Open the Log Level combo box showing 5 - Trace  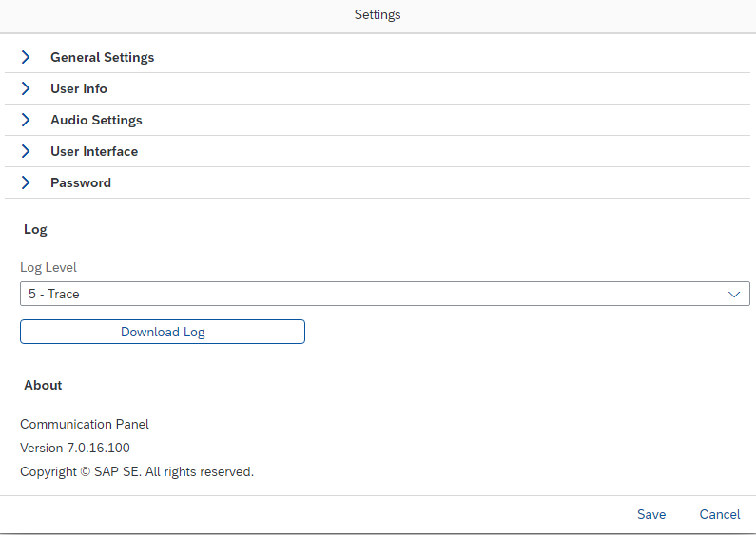[x=385, y=294]
